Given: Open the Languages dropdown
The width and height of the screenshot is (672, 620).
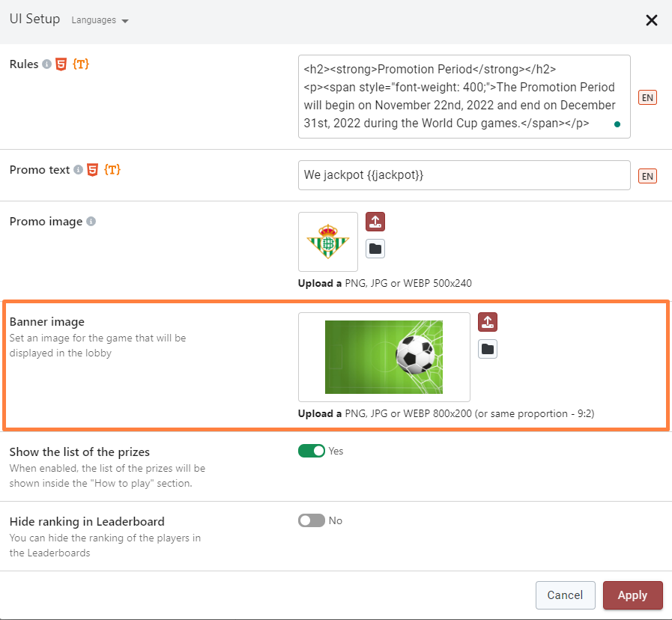Looking at the screenshot, I should (x=100, y=21).
